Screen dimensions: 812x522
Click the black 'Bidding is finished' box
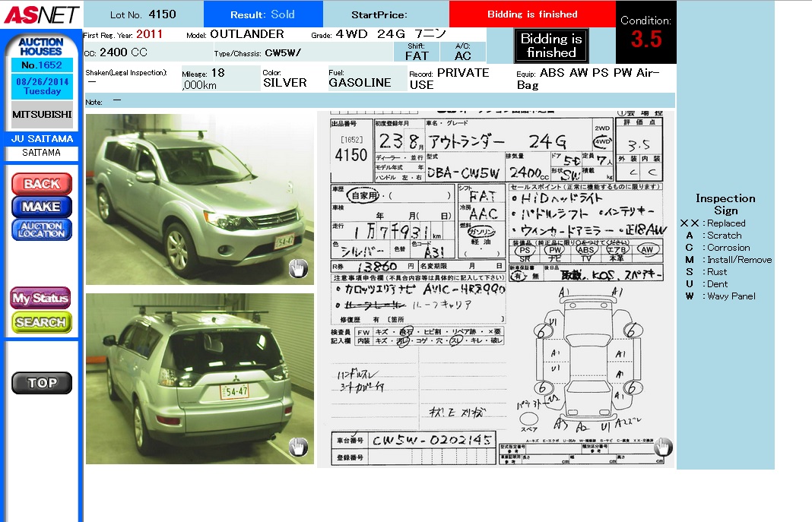pos(550,46)
